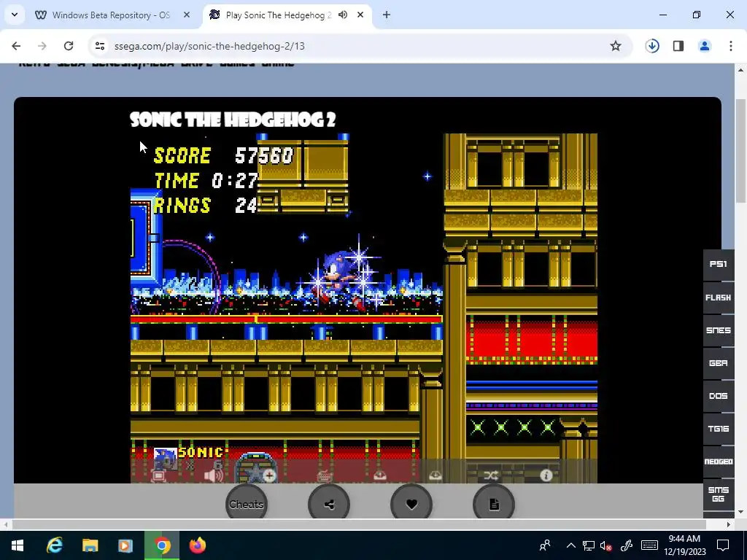The height and width of the screenshot is (560, 747).
Task: Open the TG16 games side tab
Action: (719, 429)
